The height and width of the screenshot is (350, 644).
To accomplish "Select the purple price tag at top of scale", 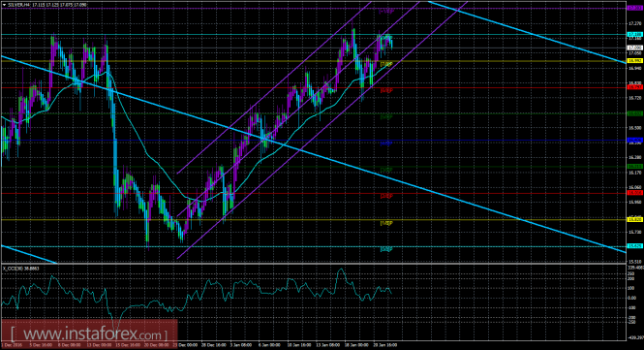I will (635, 8).
